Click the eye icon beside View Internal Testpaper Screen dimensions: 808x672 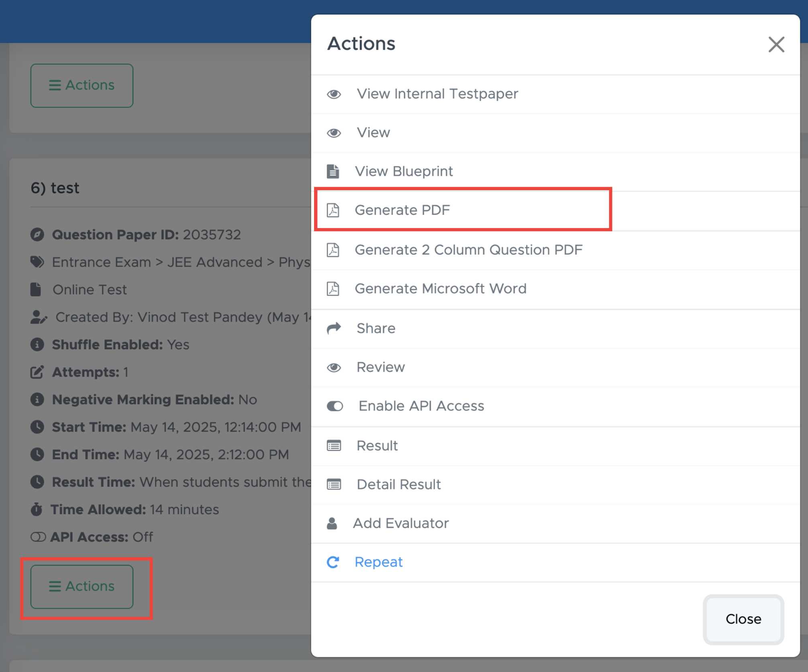[334, 94]
